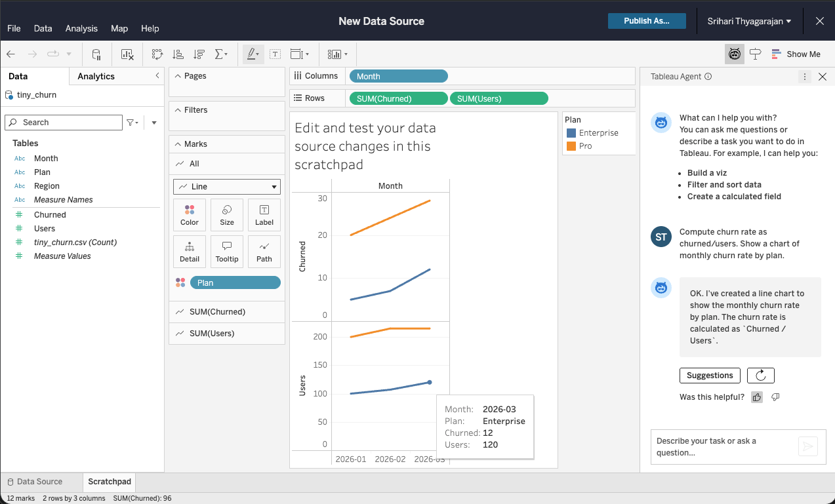The width and height of the screenshot is (835, 504).
Task: Click the Sort Ascending toolbar icon
Action: point(178,54)
